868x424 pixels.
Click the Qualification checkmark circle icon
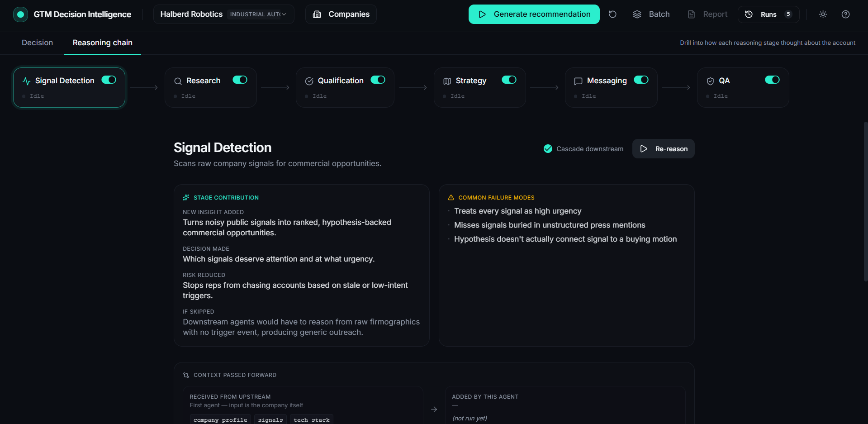(309, 81)
